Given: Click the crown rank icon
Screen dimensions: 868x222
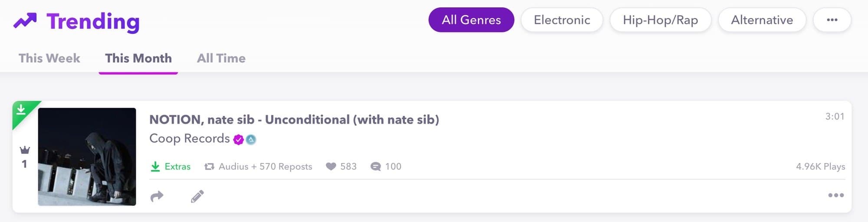Looking at the screenshot, I should pos(25,150).
